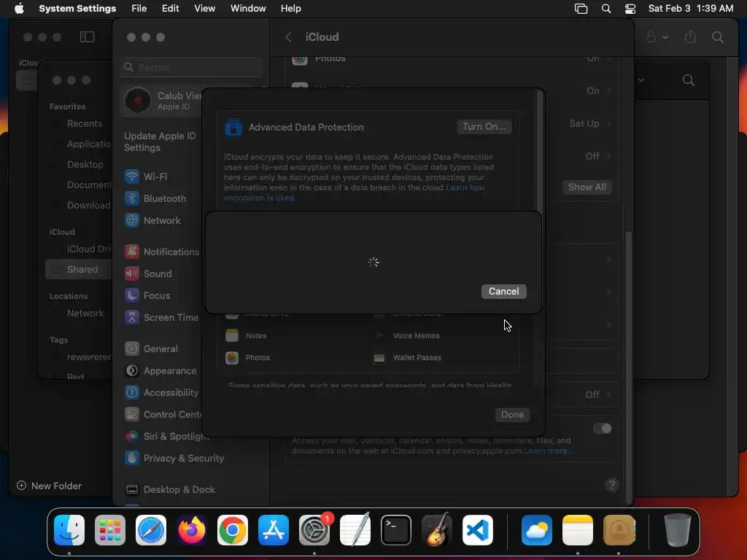Click Update Apple ID Settings
The width and height of the screenshot is (747, 560).
coord(160,142)
